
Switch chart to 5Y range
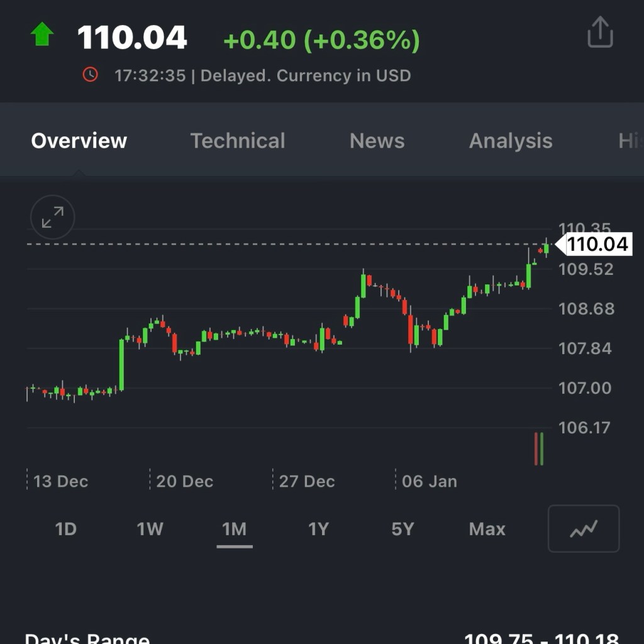click(x=402, y=529)
